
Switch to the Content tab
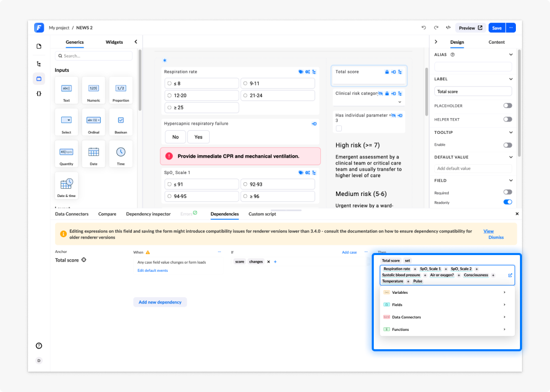pyautogui.click(x=497, y=42)
